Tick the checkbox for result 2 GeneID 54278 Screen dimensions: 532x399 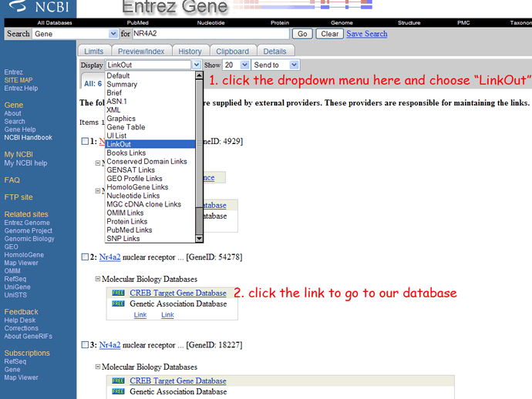(85, 257)
